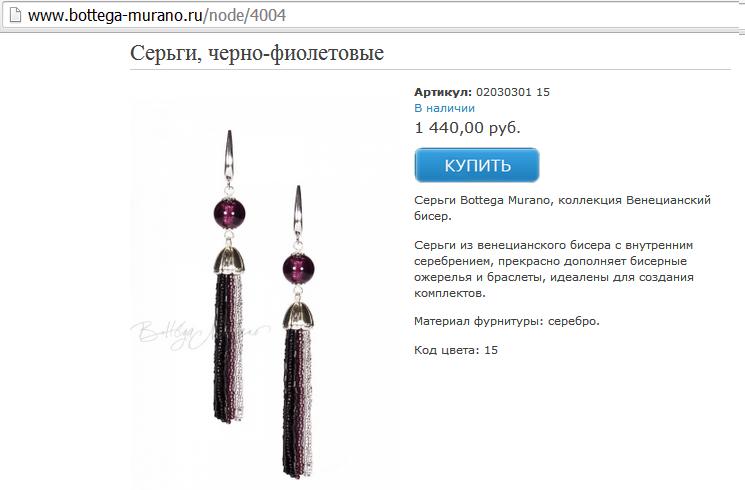Click the silver hook of the left earring
745x490 pixels.
tap(229, 156)
